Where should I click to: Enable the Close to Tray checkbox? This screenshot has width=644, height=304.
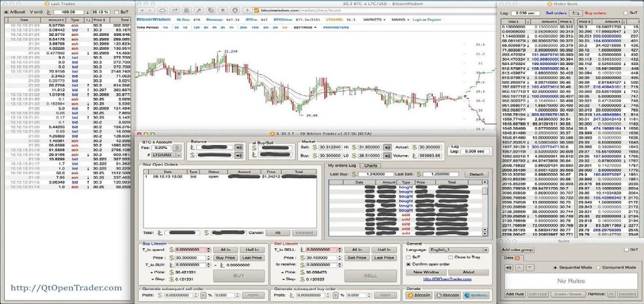(x=451, y=257)
